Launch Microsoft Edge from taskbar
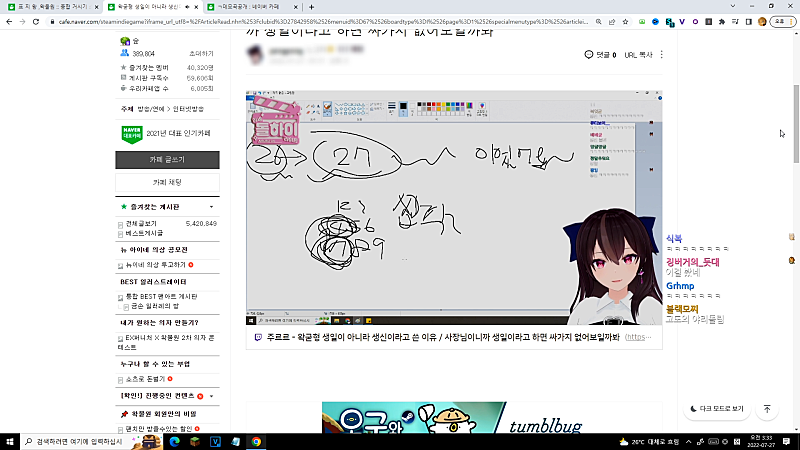 pos(174,441)
